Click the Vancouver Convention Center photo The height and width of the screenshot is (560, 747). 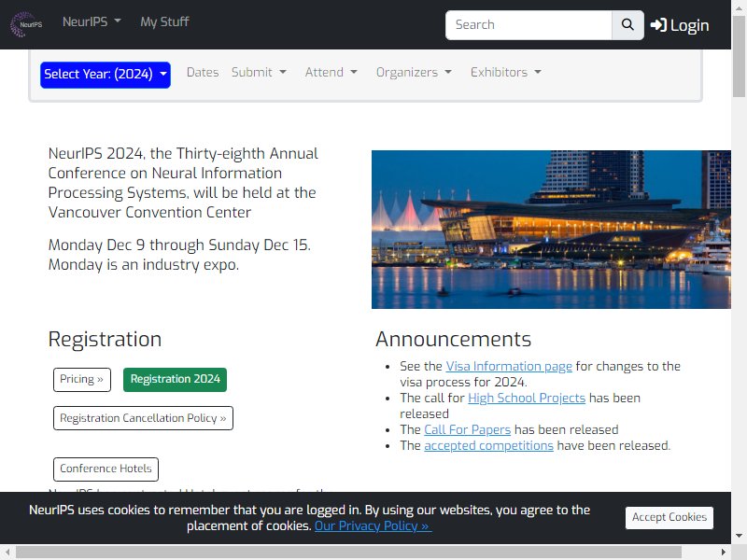click(x=551, y=230)
